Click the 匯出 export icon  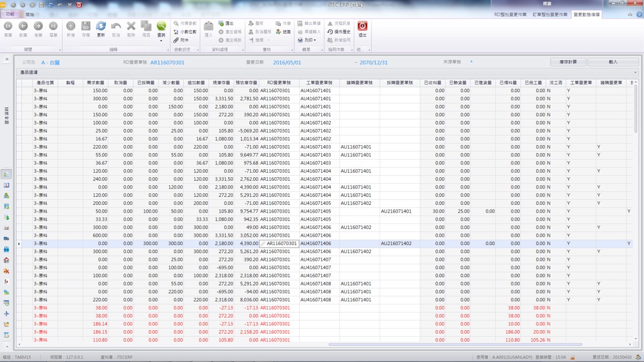pyautogui.click(x=226, y=23)
